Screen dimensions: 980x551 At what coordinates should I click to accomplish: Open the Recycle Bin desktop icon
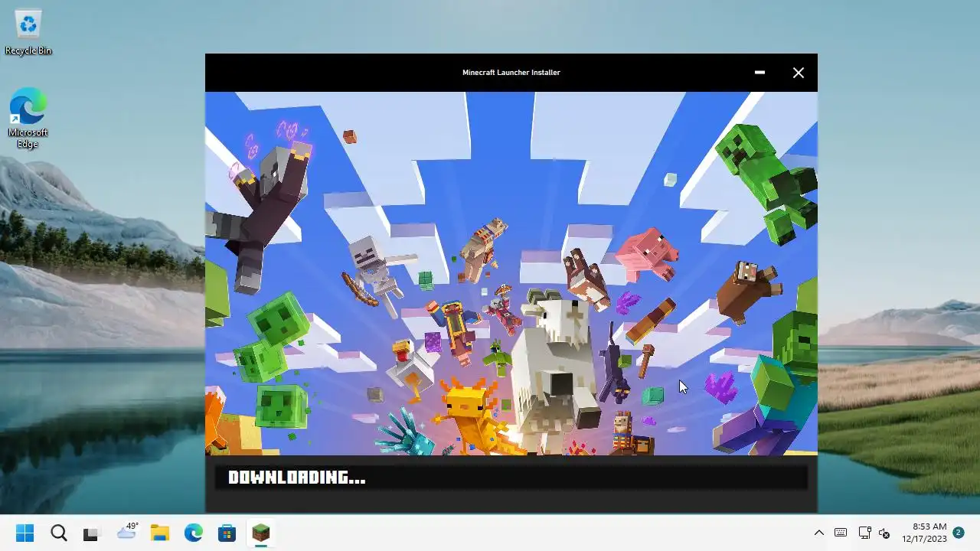28,32
